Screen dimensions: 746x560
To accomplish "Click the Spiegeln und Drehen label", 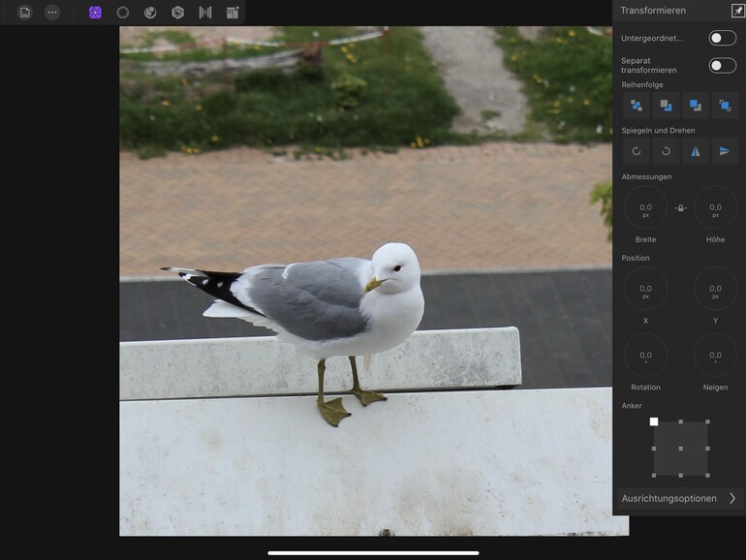I will coord(658,131).
